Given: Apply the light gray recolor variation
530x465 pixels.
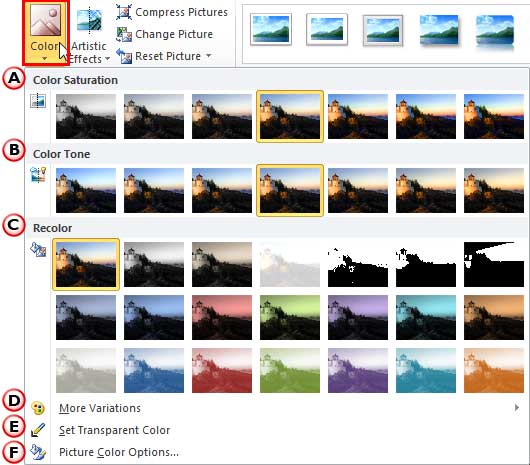Looking at the screenshot, I should point(86,370).
